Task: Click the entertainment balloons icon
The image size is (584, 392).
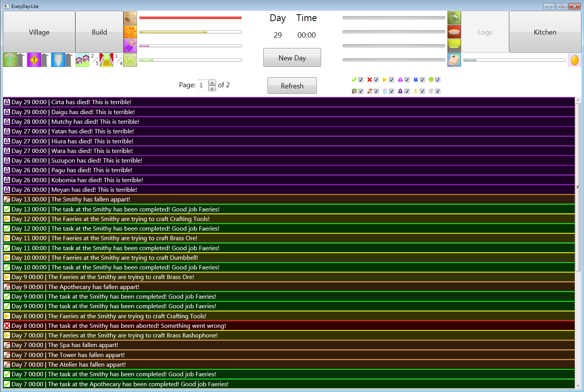Action: pos(130,32)
